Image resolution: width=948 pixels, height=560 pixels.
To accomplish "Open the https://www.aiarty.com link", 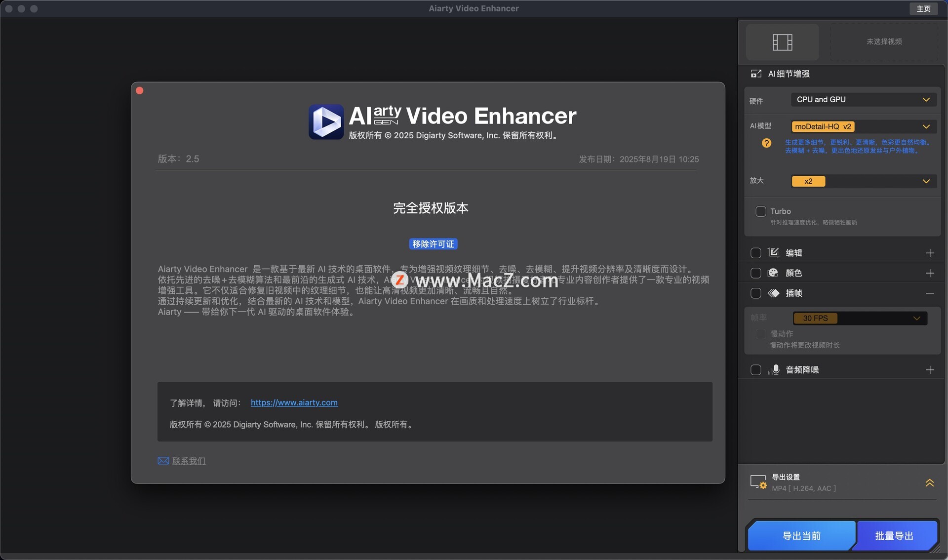I will pyautogui.click(x=294, y=402).
